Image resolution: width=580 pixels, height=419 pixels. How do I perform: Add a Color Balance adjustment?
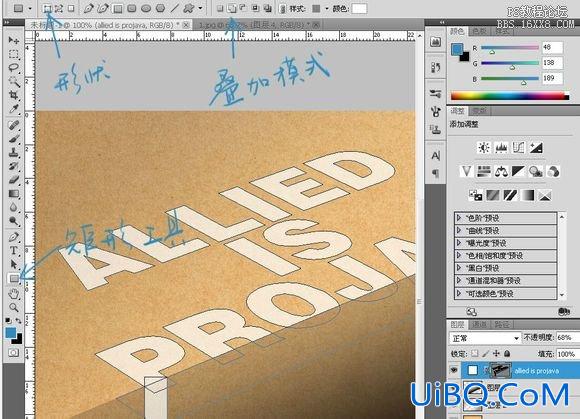[x=501, y=172]
